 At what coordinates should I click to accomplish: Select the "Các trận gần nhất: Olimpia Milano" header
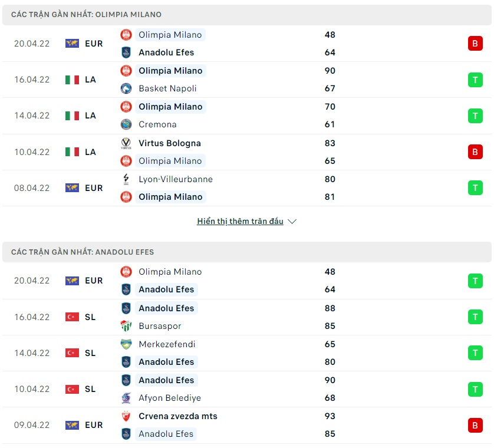click(86, 15)
